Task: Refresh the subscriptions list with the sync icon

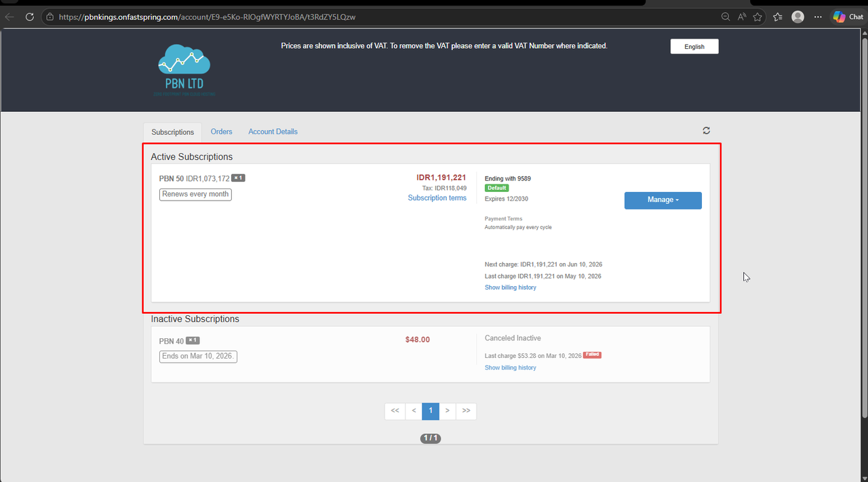Action: [706, 131]
